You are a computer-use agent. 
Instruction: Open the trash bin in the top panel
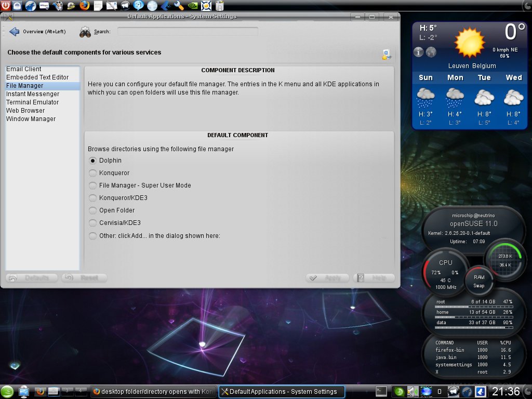click(220, 5)
